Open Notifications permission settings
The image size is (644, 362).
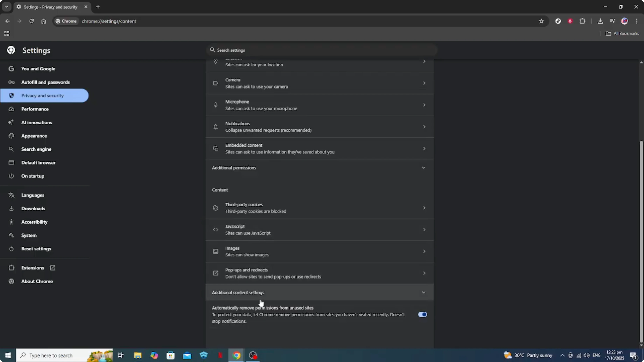coord(320,127)
